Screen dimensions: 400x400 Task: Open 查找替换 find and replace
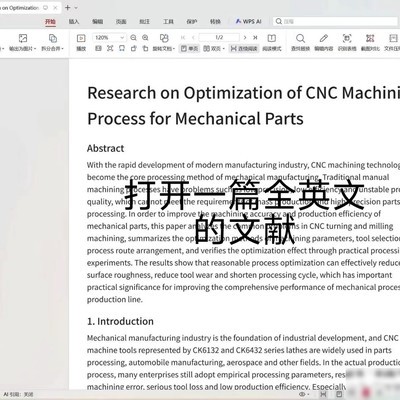click(300, 42)
